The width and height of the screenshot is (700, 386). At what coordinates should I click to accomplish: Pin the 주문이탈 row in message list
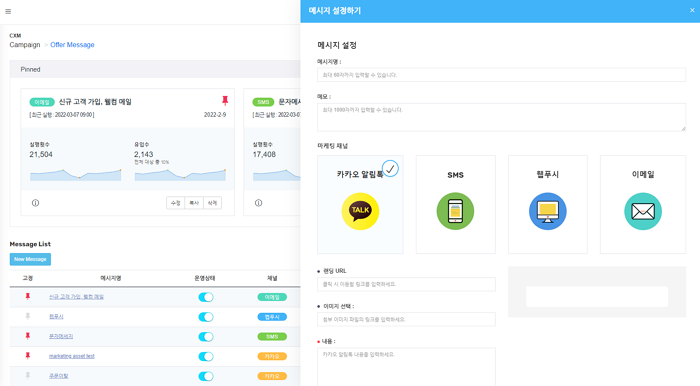[28, 376]
